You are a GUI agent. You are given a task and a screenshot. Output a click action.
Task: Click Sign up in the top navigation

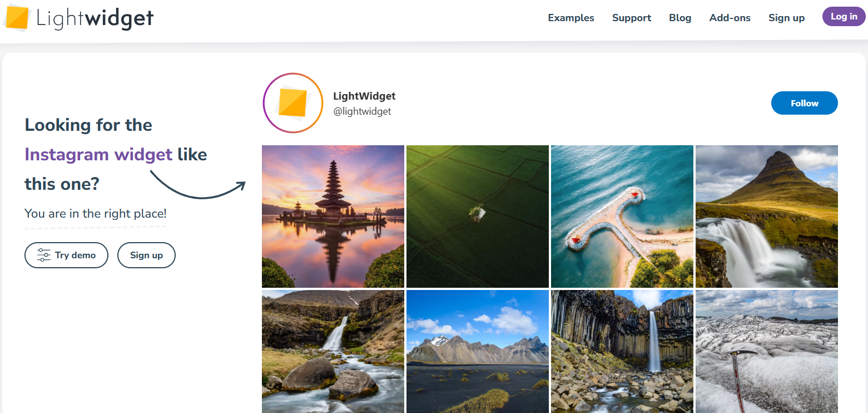coord(786,17)
